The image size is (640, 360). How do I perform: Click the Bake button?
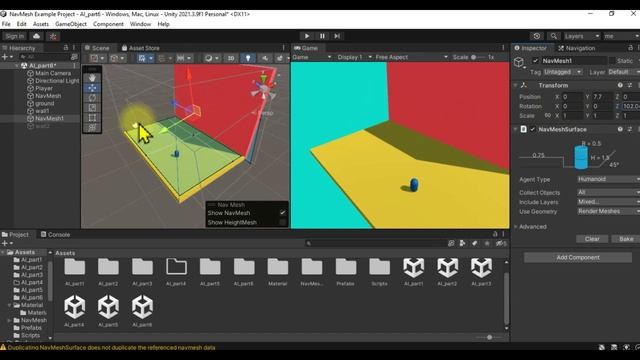tap(626, 239)
